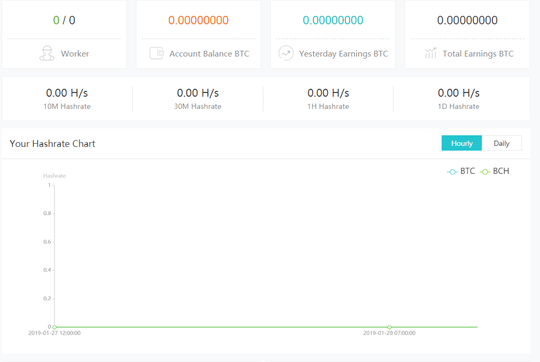The width and height of the screenshot is (540, 362).
Task: Select the 1H Hashrate stat
Action: point(328,99)
